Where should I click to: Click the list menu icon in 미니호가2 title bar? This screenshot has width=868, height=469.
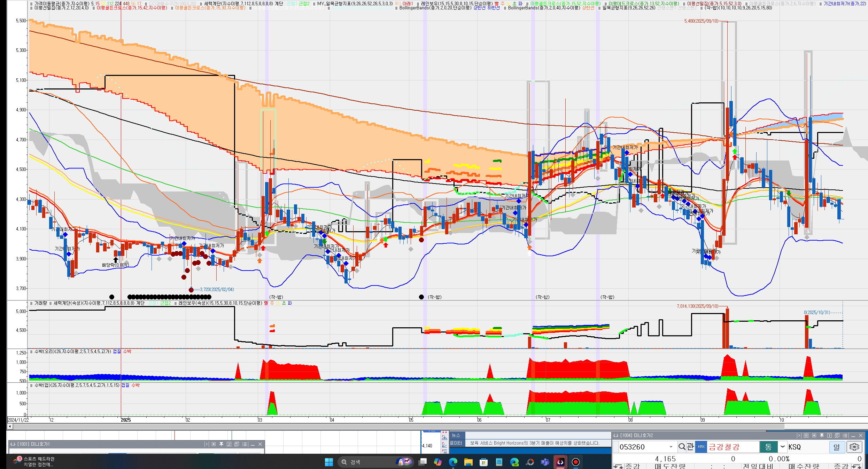pos(845,436)
